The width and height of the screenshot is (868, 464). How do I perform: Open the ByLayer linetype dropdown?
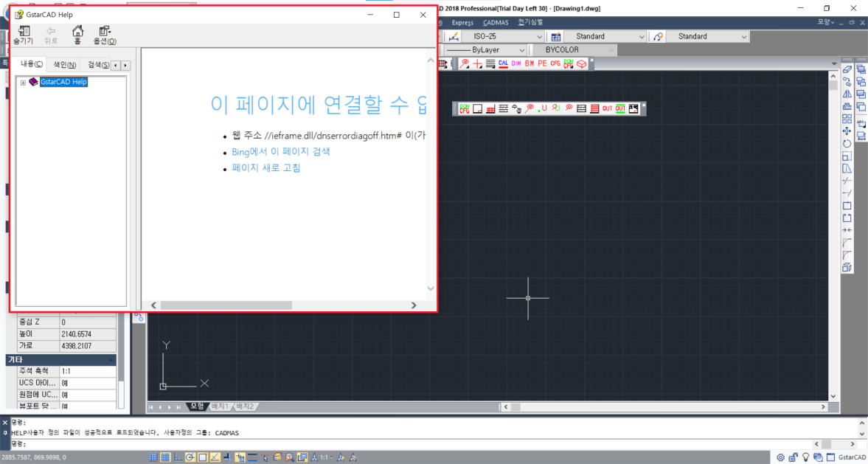[485, 50]
